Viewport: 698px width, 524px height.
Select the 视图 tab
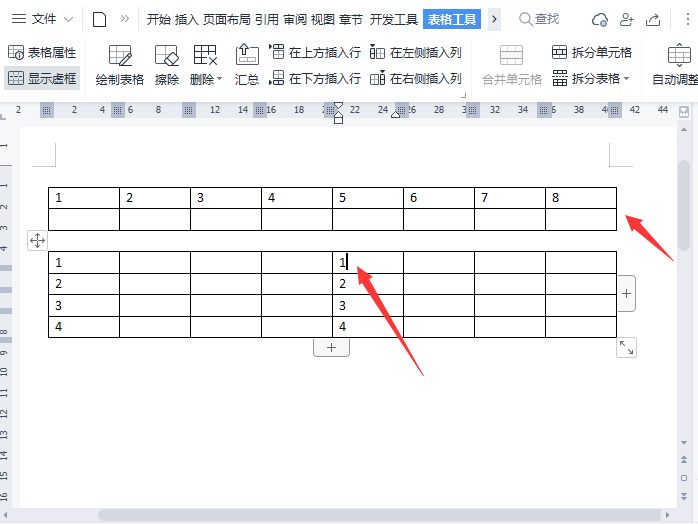[x=322, y=20]
